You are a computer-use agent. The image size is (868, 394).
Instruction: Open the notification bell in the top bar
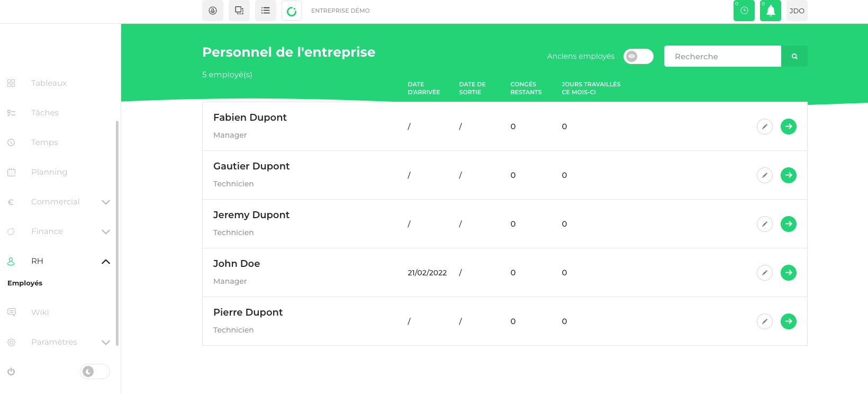tap(771, 11)
